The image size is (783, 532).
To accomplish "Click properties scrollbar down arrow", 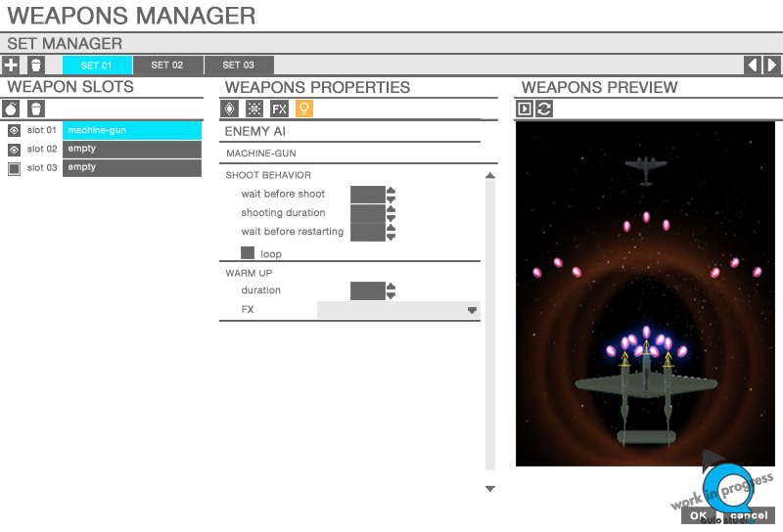I will click(x=490, y=489).
